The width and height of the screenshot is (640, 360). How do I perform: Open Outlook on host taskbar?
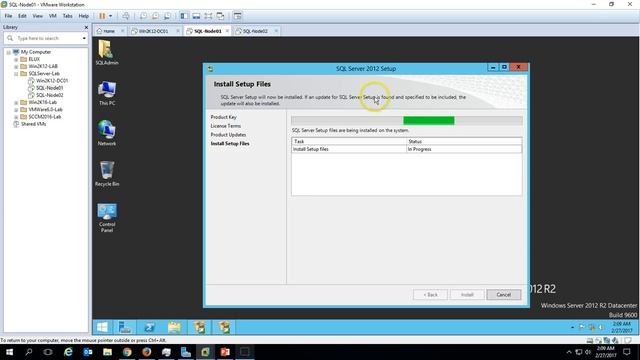(87, 352)
